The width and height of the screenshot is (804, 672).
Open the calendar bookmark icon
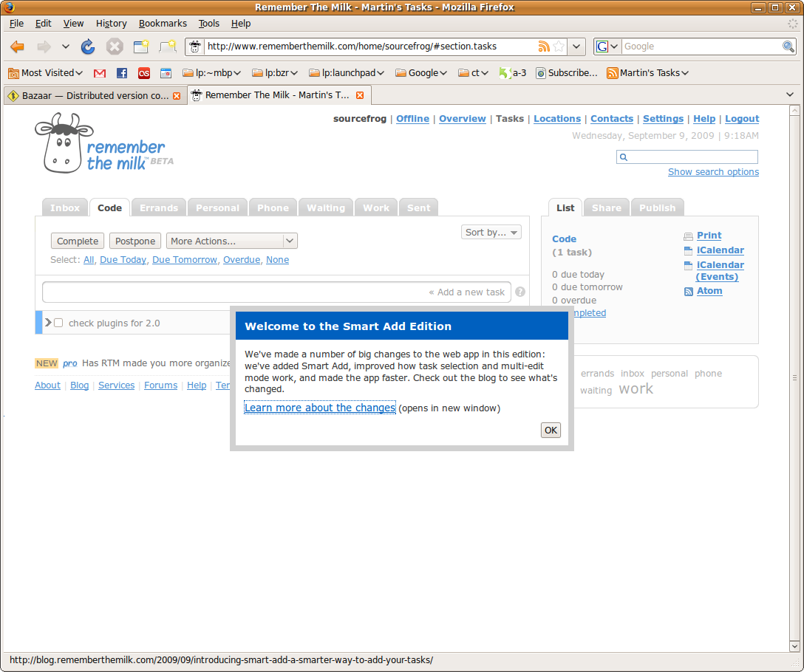(x=166, y=73)
